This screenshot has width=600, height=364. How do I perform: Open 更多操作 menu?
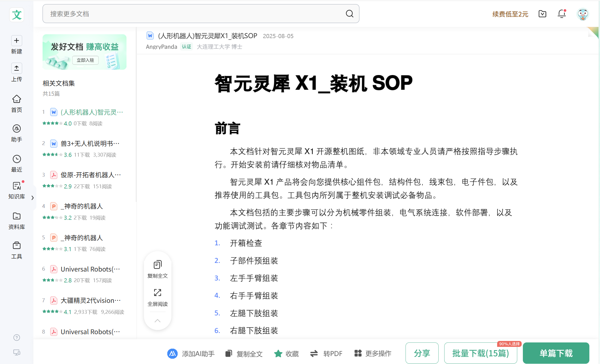(372, 354)
